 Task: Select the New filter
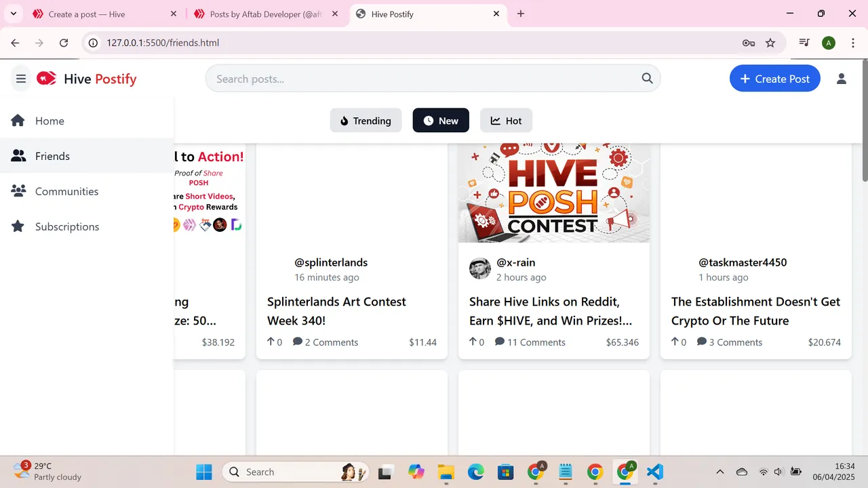coord(441,121)
